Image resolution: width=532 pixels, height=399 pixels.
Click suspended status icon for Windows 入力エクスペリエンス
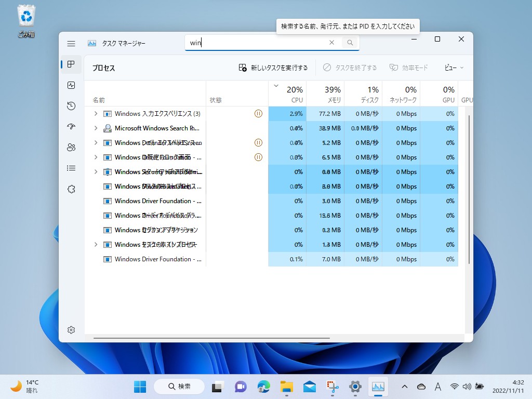click(x=258, y=114)
